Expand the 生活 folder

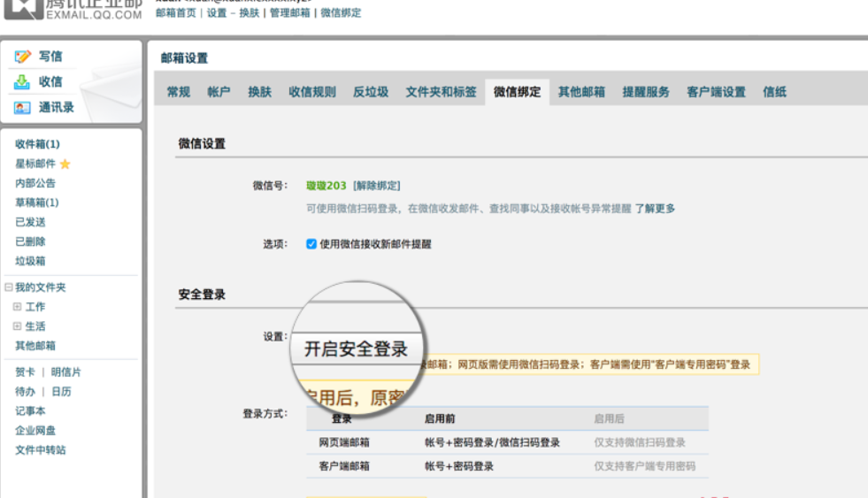(x=17, y=326)
